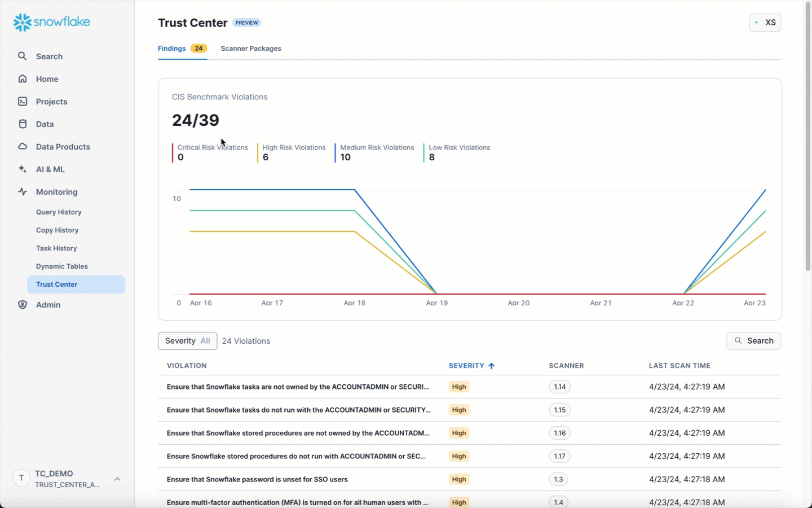Click the Data database icon
This screenshot has height=508, width=812.
tap(23, 124)
